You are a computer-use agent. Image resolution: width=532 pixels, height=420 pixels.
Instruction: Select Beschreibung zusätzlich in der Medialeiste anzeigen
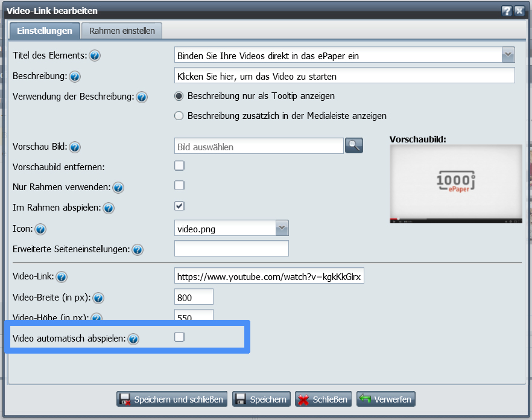tap(179, 115)
